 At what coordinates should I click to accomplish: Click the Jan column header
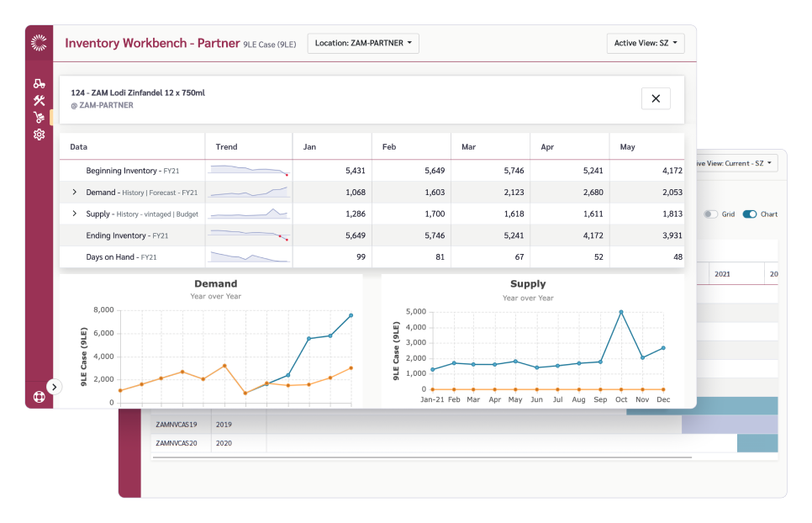tap(310, 147)
